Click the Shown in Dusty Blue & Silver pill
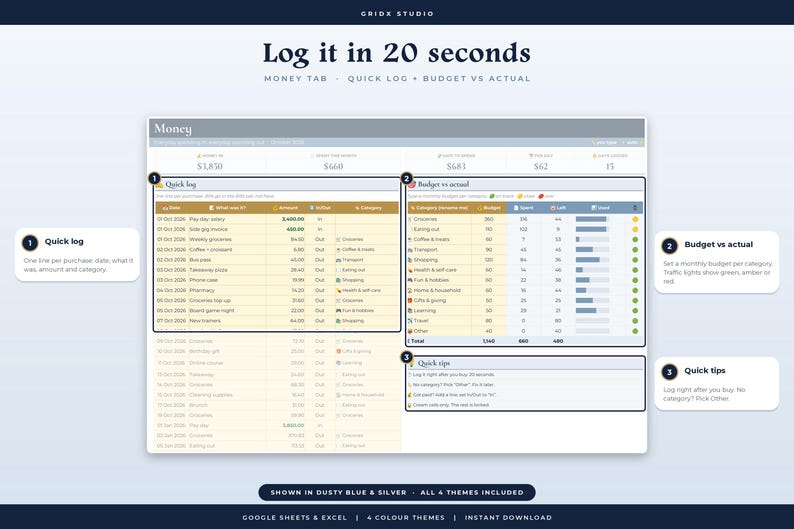The image size is (794, 529). pyautogui.click(x=396, y=493)
